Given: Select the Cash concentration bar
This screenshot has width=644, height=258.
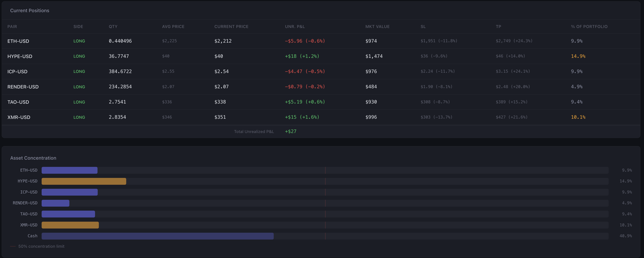Looking at the screenshot, I should point(158,236).
